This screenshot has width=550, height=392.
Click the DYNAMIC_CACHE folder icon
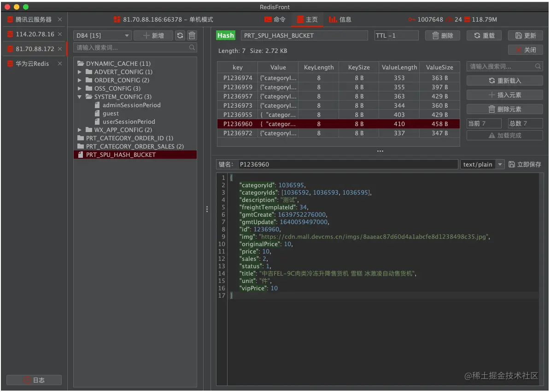tap(81, 63)
